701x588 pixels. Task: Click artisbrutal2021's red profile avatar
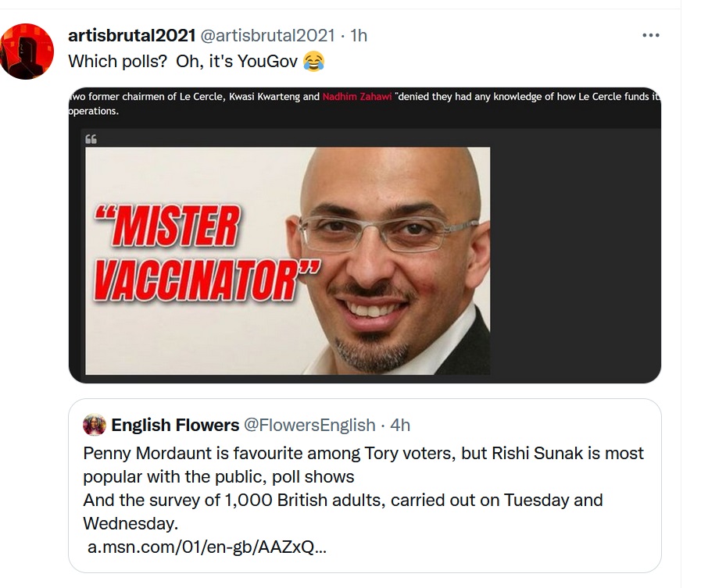[27, 52]
